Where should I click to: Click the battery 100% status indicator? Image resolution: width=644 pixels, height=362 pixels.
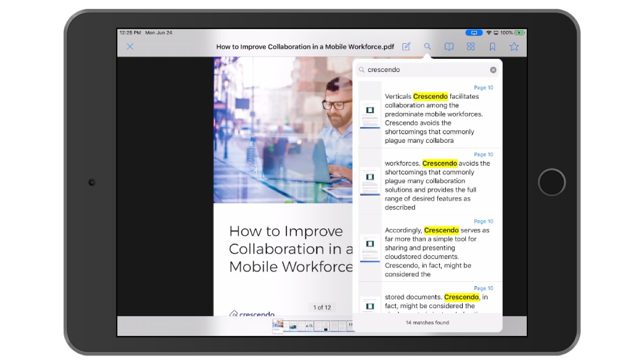click(512, 33)
